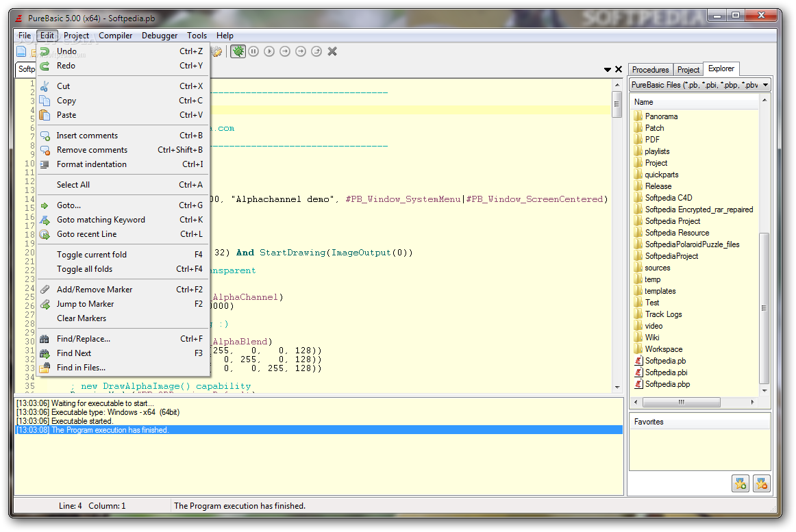
Task: Switch to the Explorer tab
Action: [721, 68]
